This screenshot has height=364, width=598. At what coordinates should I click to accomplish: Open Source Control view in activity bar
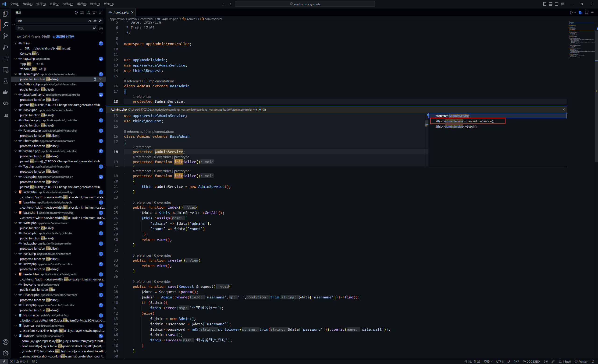click(x=5, y=36)
